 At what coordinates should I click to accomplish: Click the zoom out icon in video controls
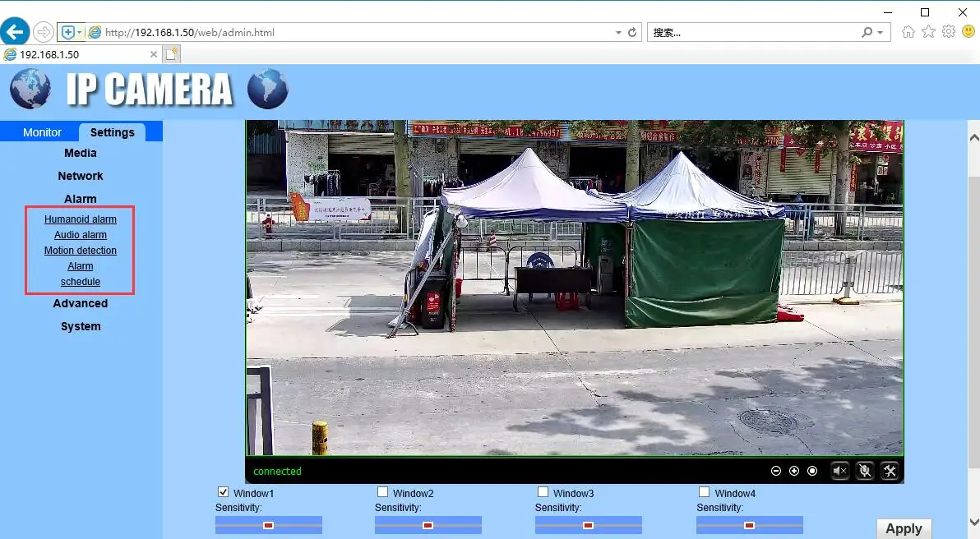point(775,471)
